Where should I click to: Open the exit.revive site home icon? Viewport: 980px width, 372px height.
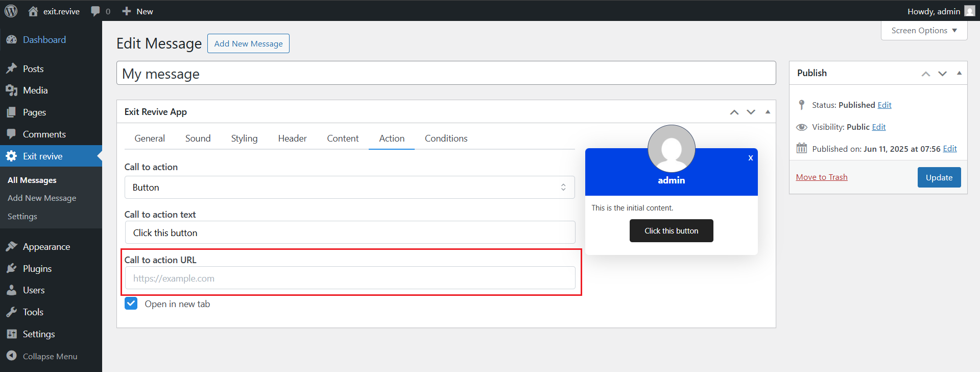[x=33, y=11]
